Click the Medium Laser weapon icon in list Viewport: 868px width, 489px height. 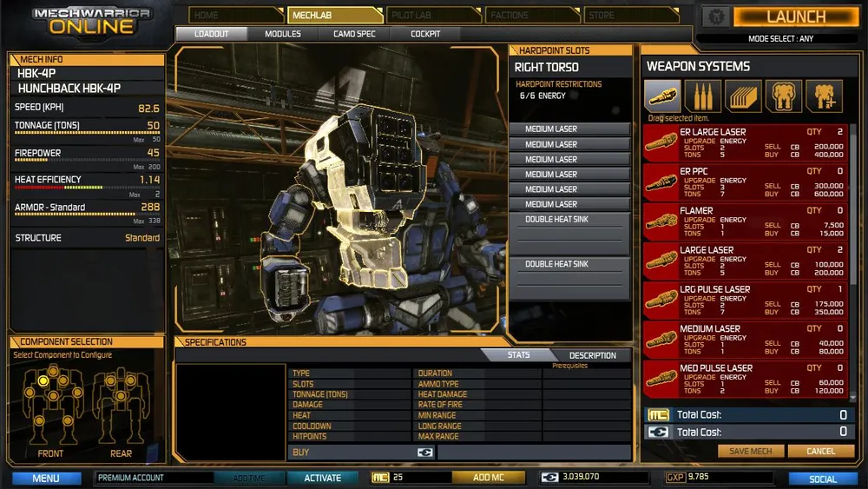pos(661,339)
